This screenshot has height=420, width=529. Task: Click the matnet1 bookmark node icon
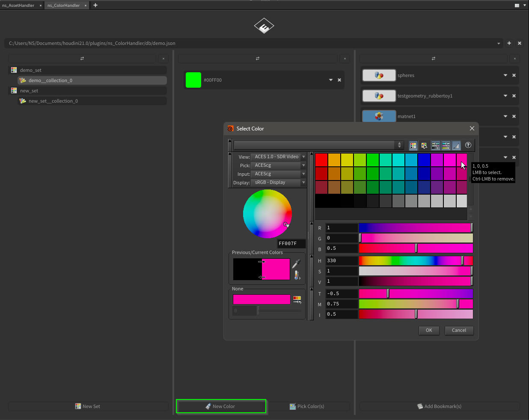(x=379, y=116)
